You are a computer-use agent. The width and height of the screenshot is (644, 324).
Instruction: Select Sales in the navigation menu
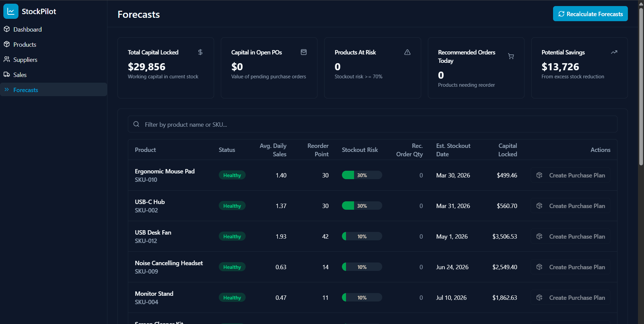point(20,74)
